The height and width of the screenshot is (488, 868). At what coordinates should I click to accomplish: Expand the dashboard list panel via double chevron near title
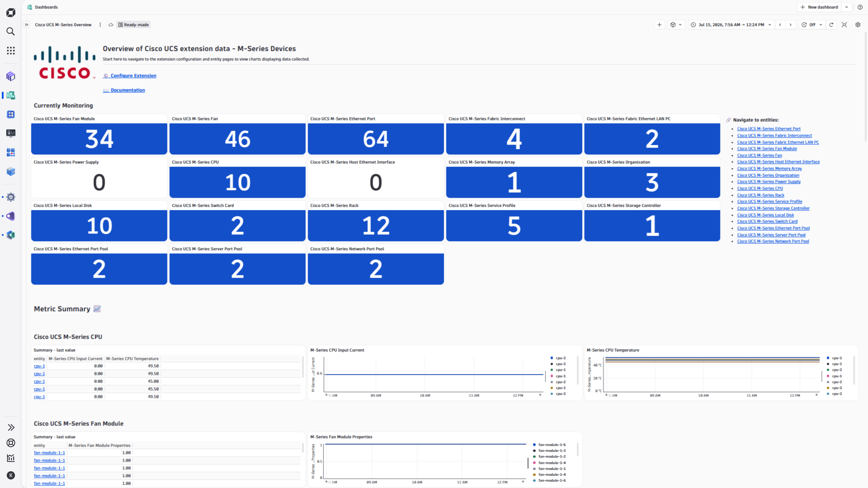[x=27, y=25]
